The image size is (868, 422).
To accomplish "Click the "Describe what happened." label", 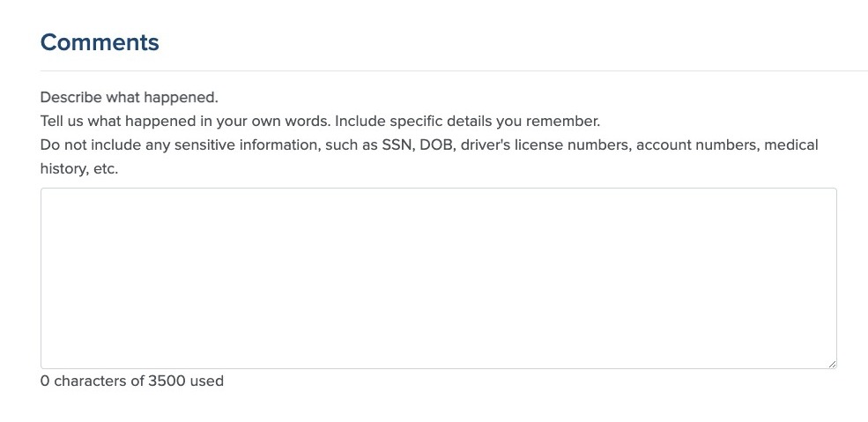I will pyautogui.click(x=129, y=97).
